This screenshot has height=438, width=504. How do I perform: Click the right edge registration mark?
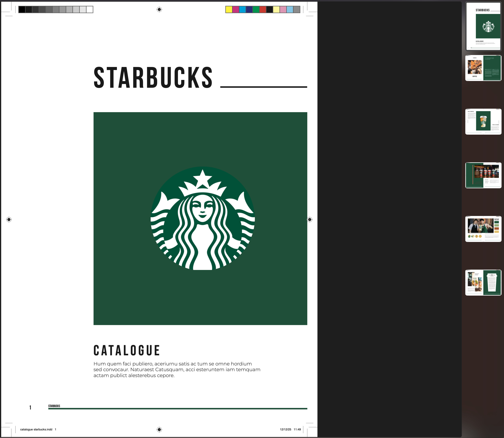[x=310, y=220]
